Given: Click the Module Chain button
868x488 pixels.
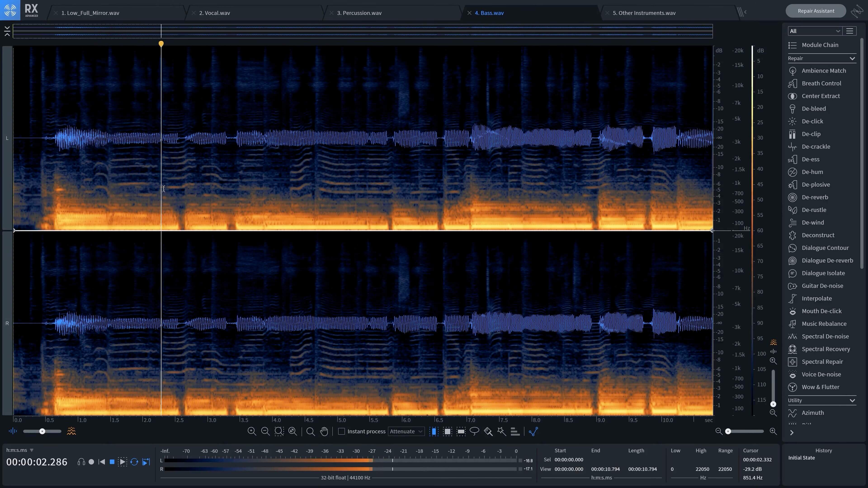Looking at the screenshot, I should click(820, 45).
